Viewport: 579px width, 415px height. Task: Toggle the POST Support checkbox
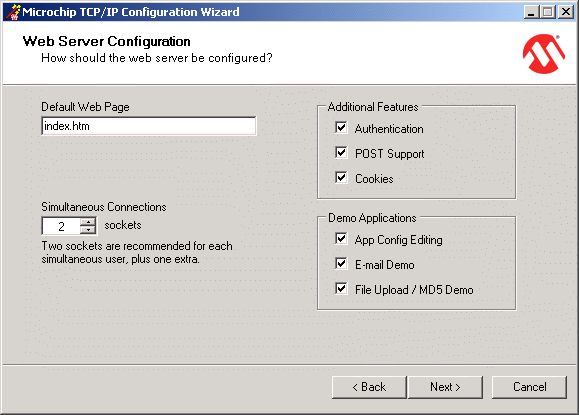coord(341,152)
